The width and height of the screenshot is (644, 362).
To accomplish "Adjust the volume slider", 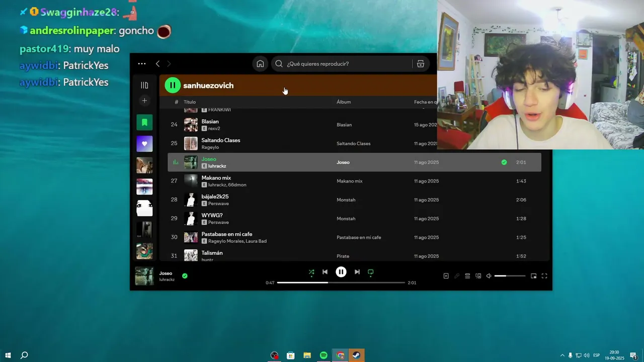I will pyautogui.click(x=510, y=276).
